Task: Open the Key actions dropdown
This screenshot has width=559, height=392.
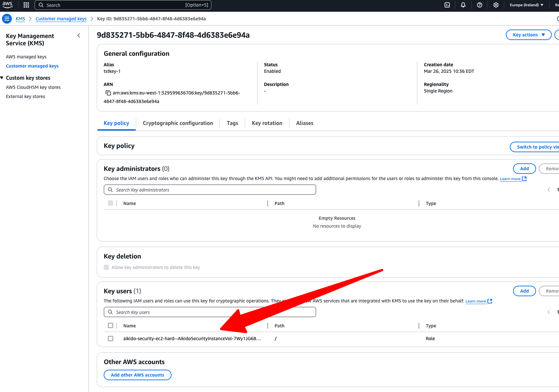Action: (x=529, y=35)
